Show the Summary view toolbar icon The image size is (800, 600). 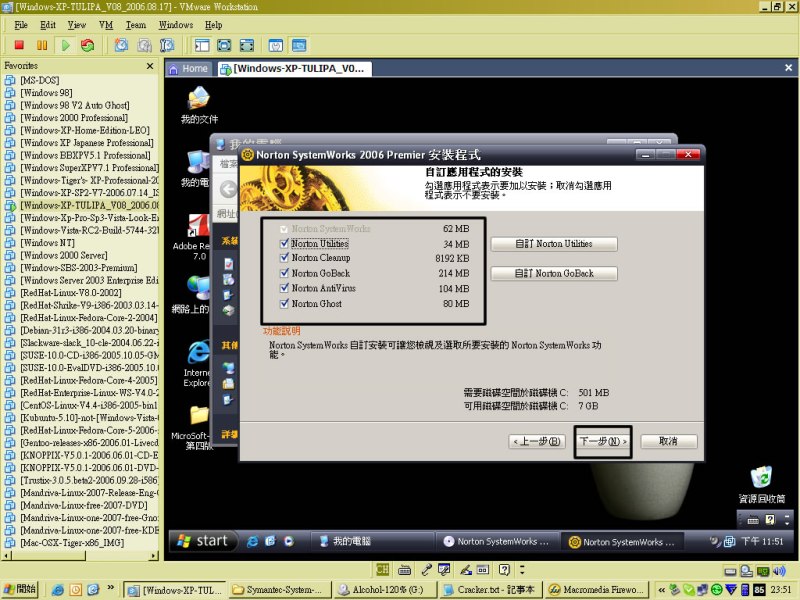point(276,45)
